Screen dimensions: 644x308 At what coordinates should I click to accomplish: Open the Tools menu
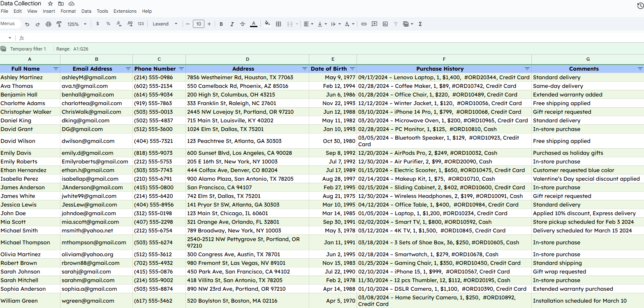[102, 11]
